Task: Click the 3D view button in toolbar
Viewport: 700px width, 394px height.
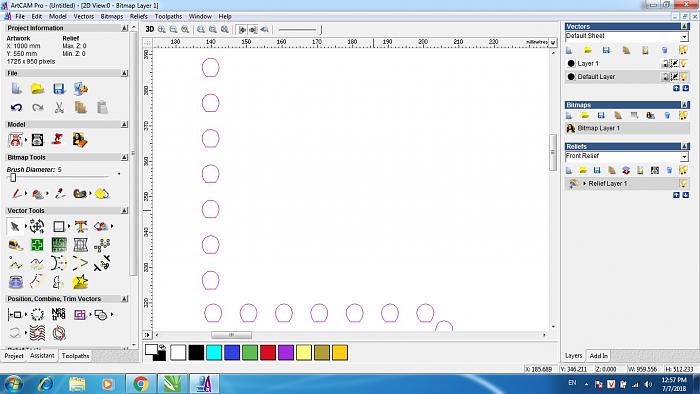Action: (x=150, y=29)
